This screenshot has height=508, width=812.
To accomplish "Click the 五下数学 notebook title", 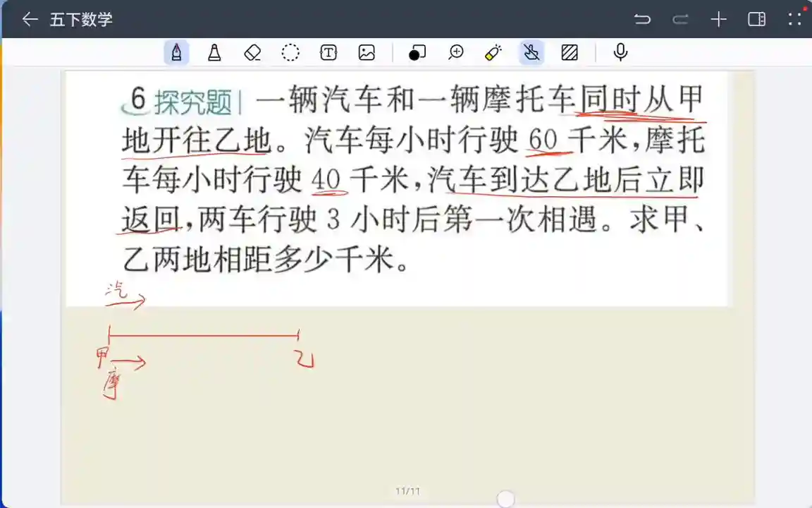I will pos(81,19).
